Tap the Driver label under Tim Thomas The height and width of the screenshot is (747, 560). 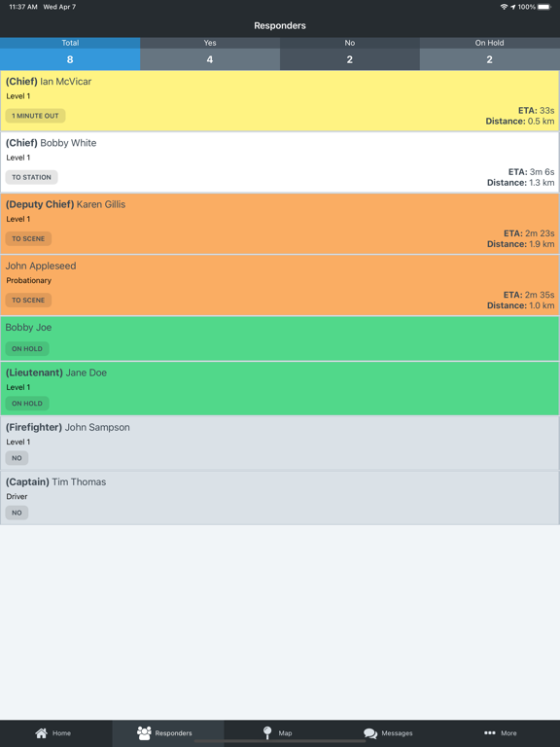pyautogui.click(x=17, y=496)
